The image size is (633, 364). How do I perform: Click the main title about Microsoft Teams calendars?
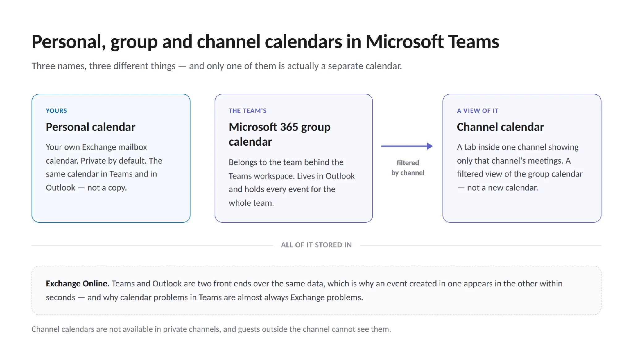[265, 42]
